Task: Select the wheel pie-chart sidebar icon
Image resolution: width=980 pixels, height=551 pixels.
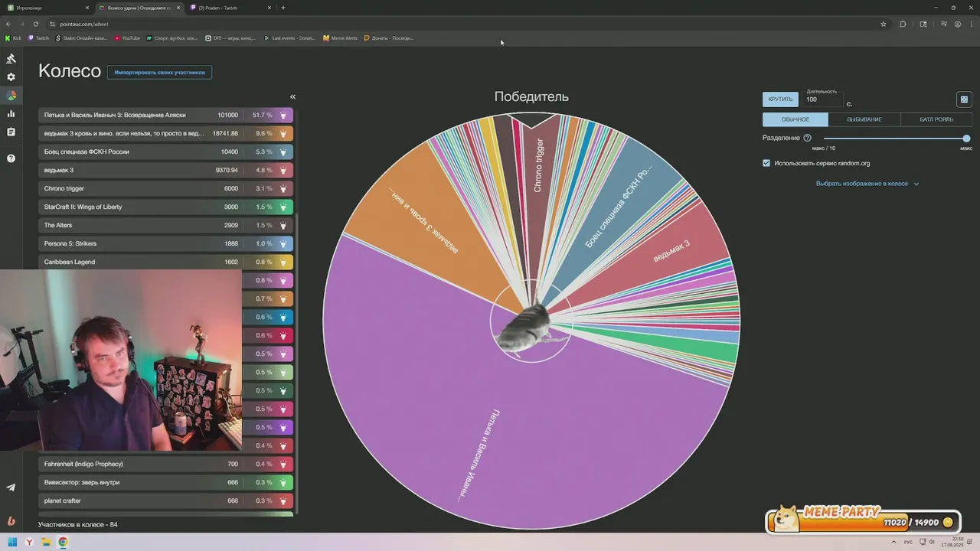Action: (x=11, y=96)
